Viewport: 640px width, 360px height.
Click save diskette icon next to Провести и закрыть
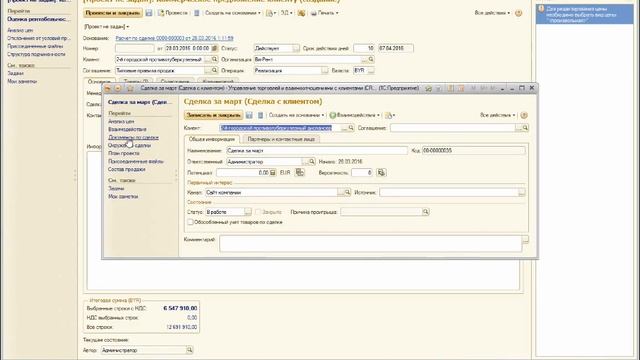click(x=149, y=13)
